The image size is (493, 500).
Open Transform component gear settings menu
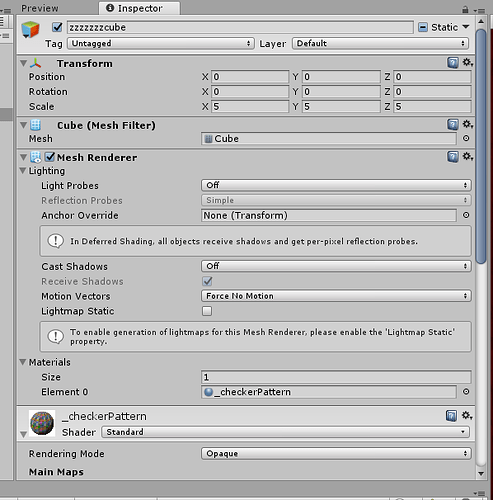pyautogui.click(x=467, y=62)
